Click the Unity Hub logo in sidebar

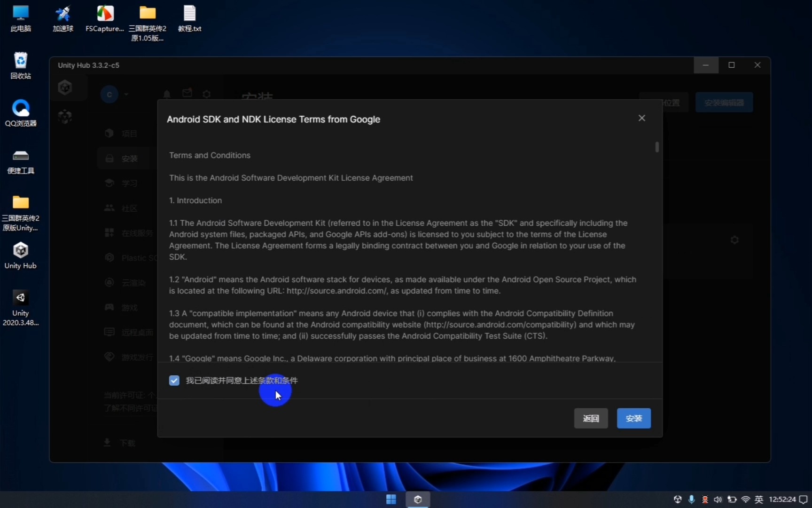pyautogui.click(x=65, y=87)
